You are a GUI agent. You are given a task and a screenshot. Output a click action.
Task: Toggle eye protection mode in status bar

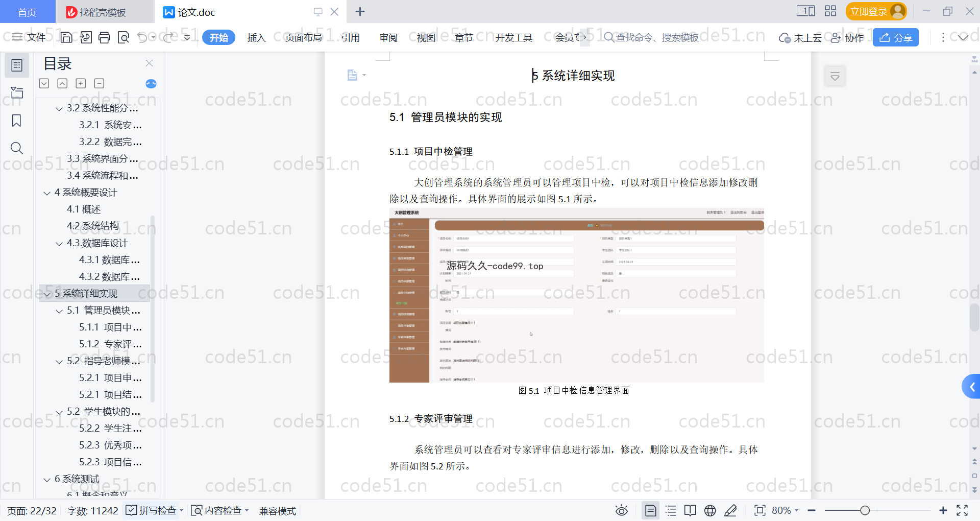[621, 510]
